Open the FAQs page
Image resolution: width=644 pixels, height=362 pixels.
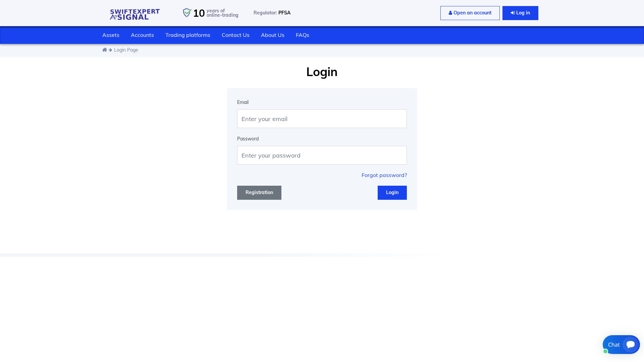(303, 35)
